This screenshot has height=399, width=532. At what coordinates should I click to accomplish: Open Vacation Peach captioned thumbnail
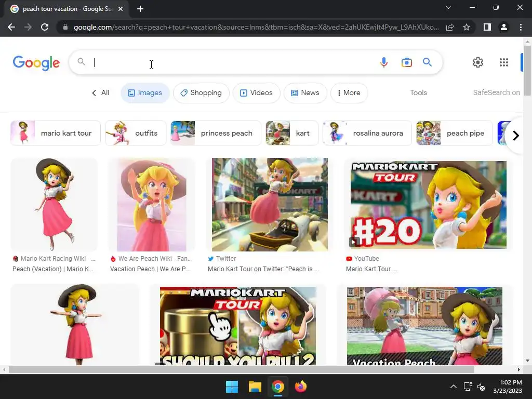[x=424, y=326]
